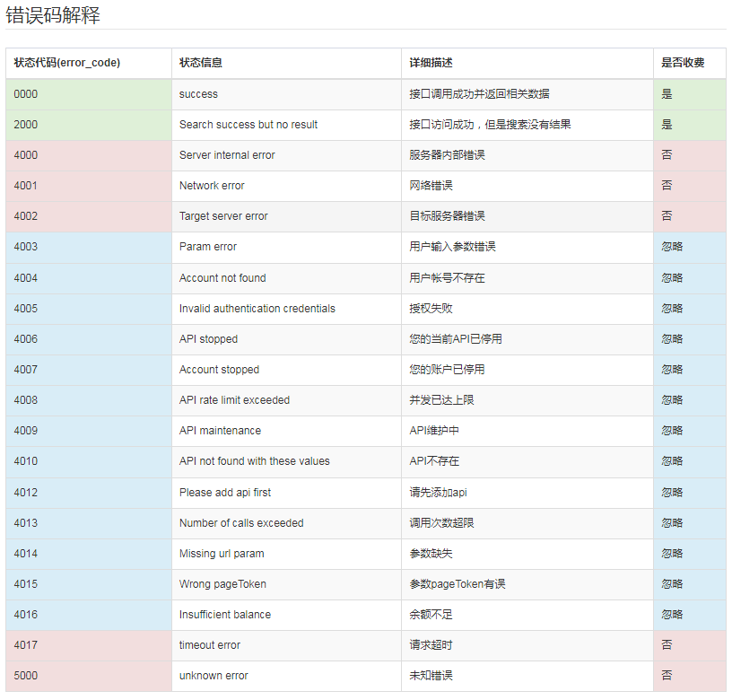Select 'Invalid authentication credentials' message
This screenshot has height=700, width=732.
(x=257, y=309)
